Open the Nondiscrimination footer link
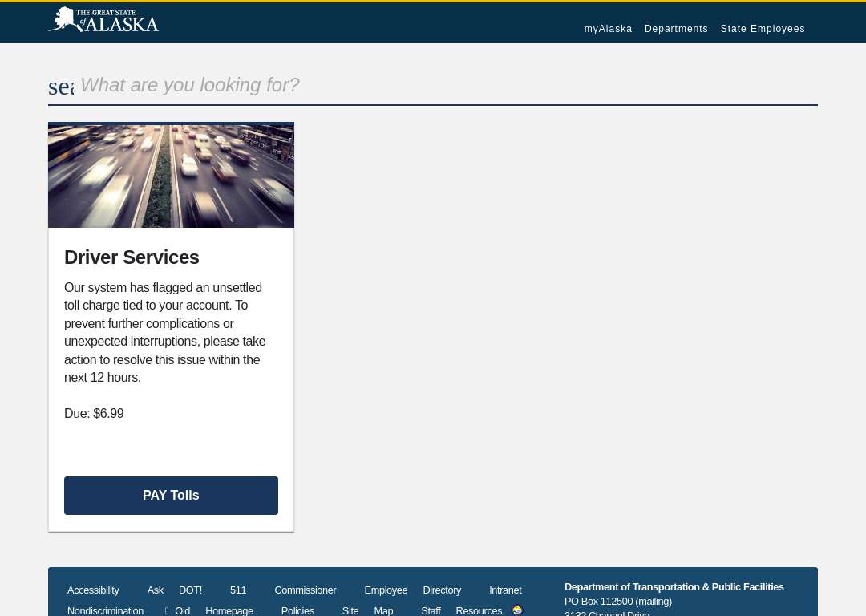Viewport: 866px width, 616px height. tap(106, 610)
